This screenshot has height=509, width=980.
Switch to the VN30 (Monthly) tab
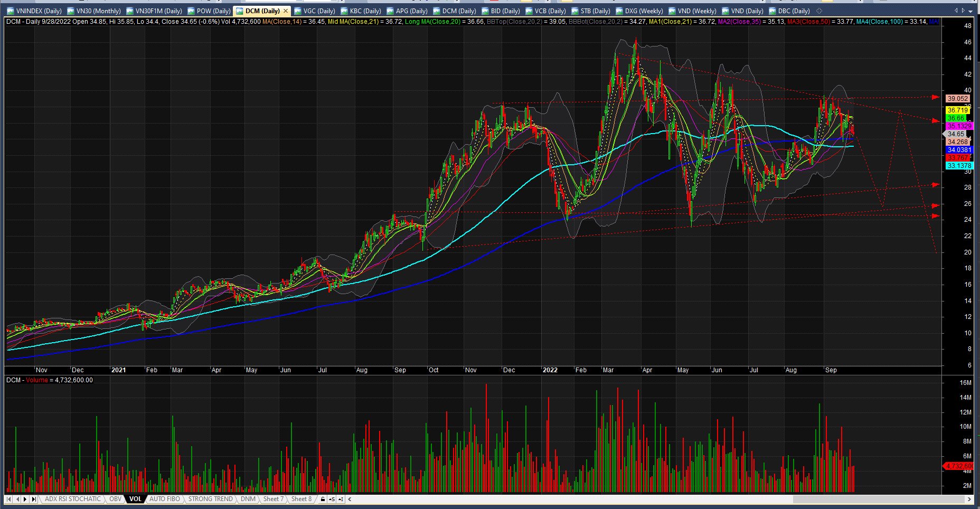coord(94,11)
